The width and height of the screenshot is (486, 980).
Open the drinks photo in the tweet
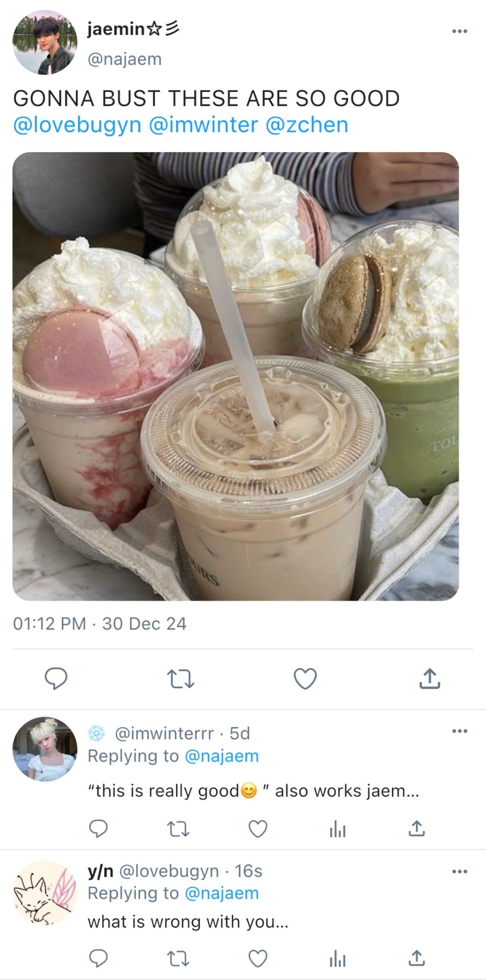[x=236, y=376]
